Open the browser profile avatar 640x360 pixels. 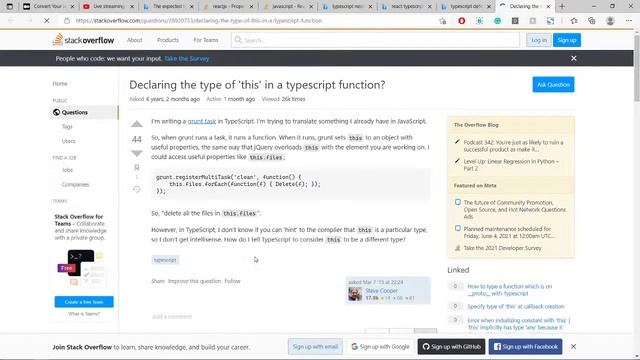coord(610,20)
